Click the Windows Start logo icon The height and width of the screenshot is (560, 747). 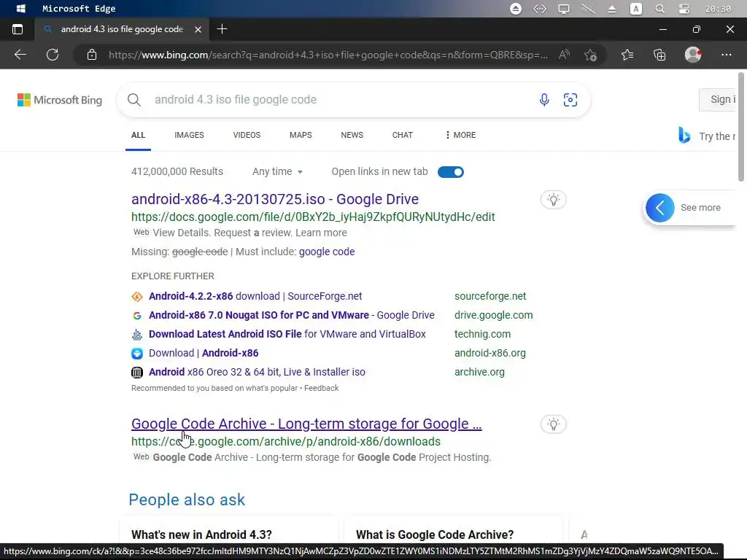(x=21, y=9)
